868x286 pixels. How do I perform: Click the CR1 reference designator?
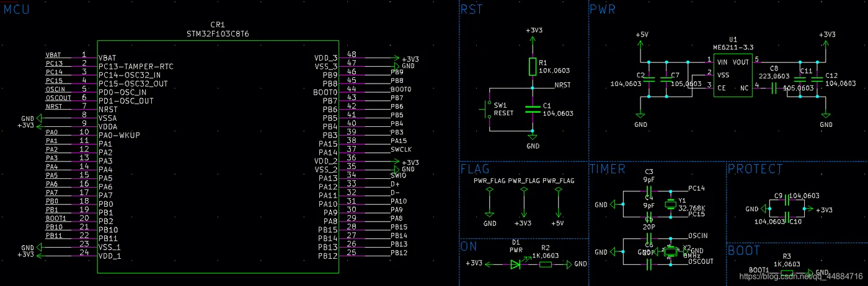(x=218, y=24)
